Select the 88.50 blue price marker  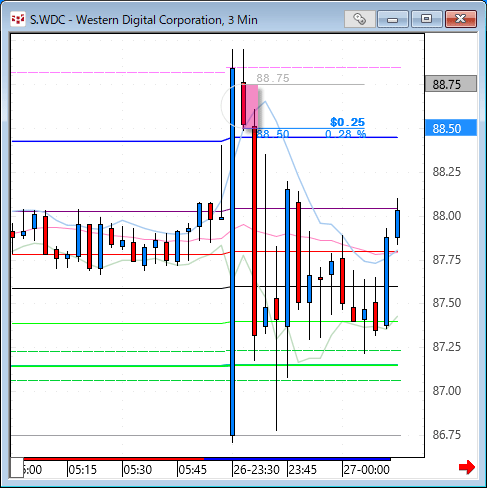tap(451, 128)
